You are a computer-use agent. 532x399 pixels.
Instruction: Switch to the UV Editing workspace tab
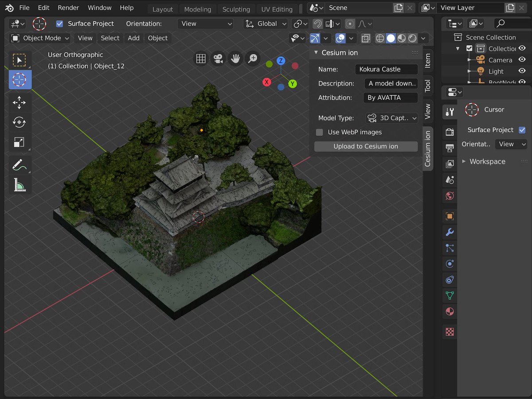277,9
